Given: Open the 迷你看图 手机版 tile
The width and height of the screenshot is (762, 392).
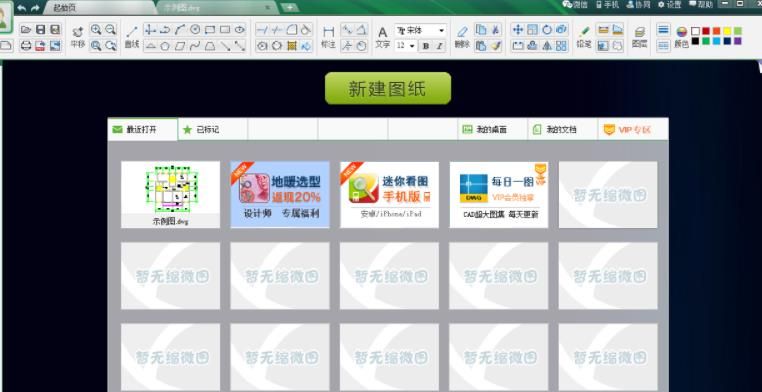Looking at the screenshot, I should (389, 195).
